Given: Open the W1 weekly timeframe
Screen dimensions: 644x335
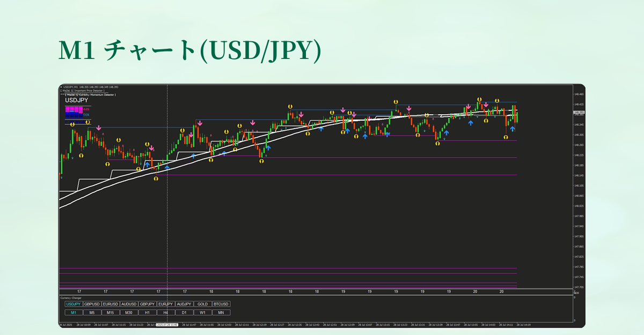Looking at the screenshot, I should (202, 312).
